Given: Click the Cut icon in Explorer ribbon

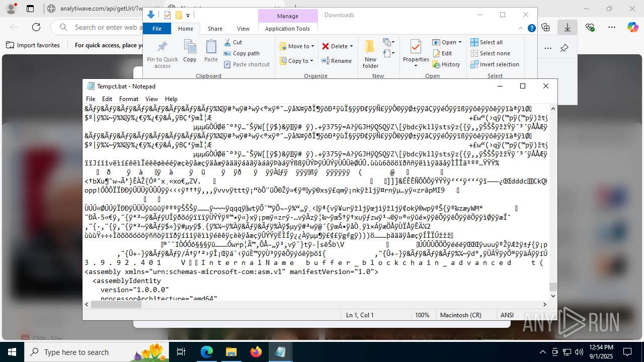Looking at the screenshot, I should point(233,42).
